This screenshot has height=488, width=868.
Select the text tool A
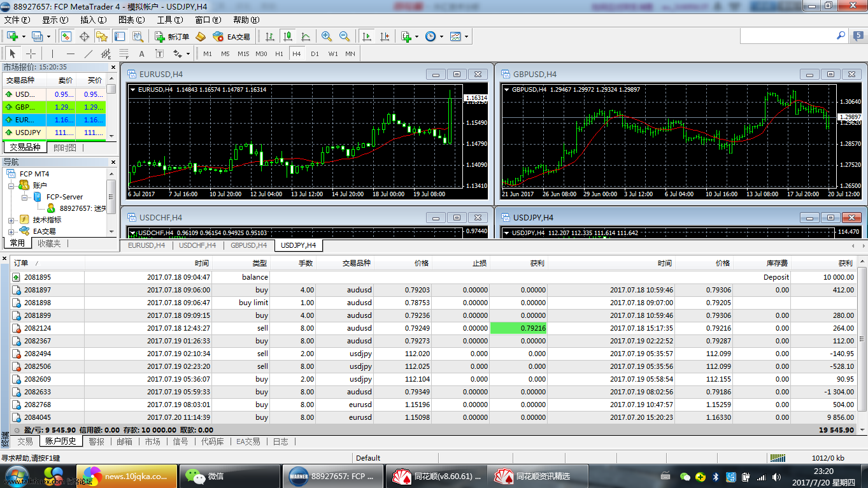pyautogui.click(x=141, y=54)
